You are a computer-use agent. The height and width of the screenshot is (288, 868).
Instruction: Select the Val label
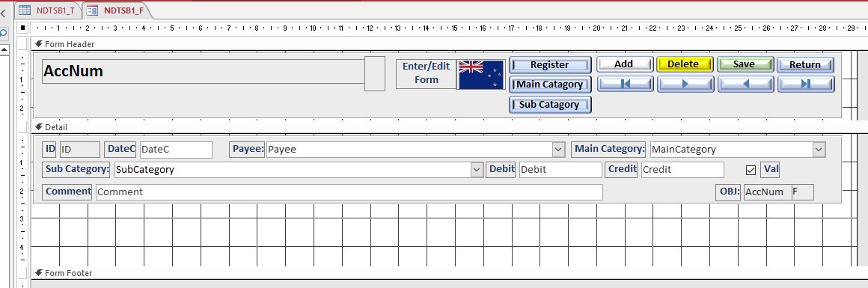point(770,169)
